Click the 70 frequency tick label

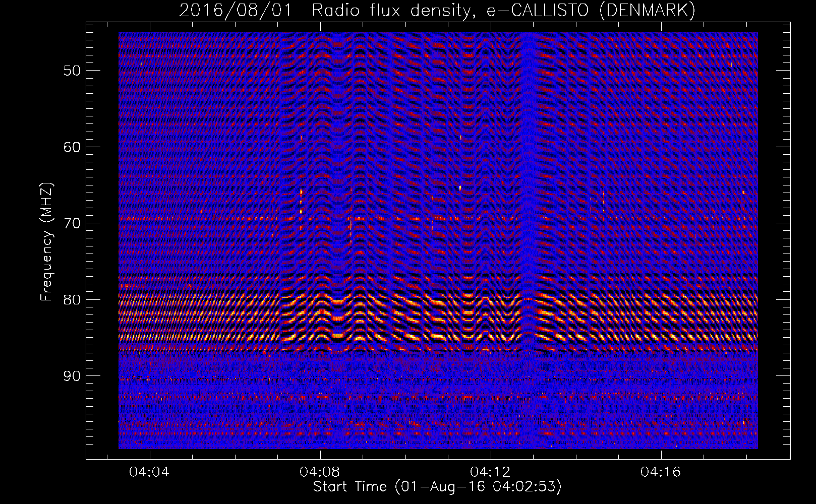pyautogui.click(x=72, y=223)
